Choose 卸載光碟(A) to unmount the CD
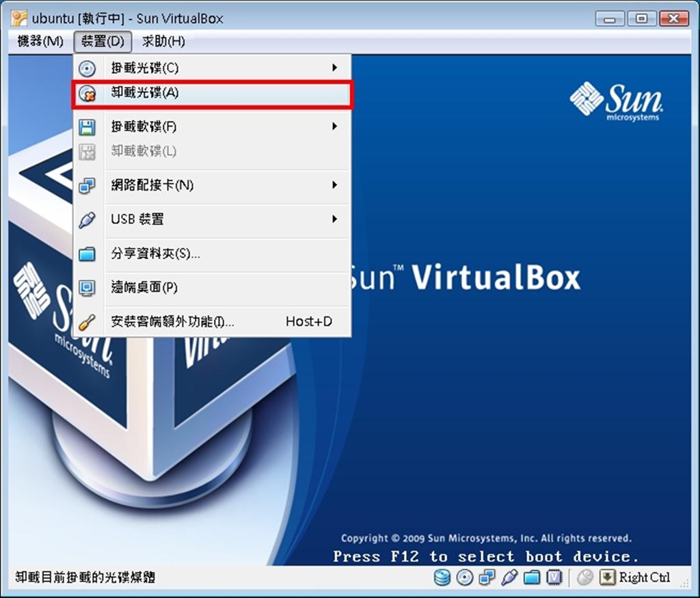 (x=213, y=93)
